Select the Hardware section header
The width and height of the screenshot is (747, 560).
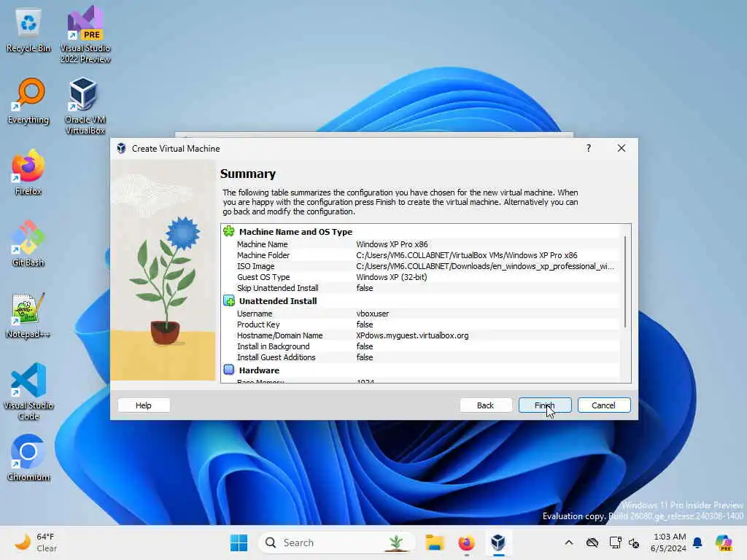pyautogui.click(x=259, y=370)
